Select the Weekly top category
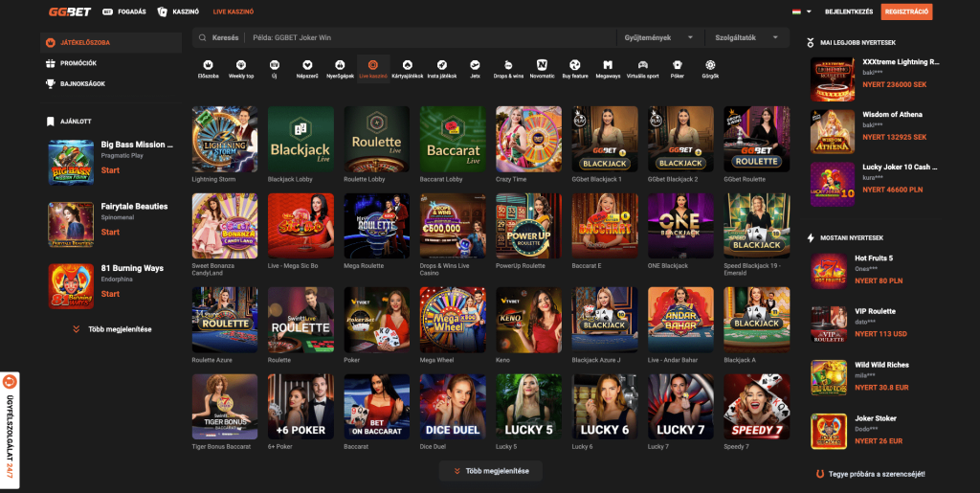Image resolution: width=980 pixels, height=493 pixels. [240, 69]
